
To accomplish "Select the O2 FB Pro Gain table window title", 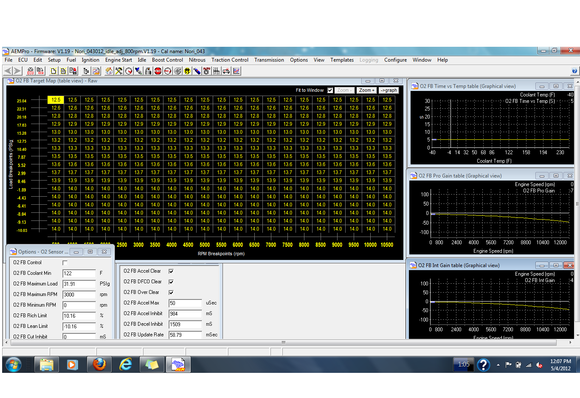I will 460,176.
